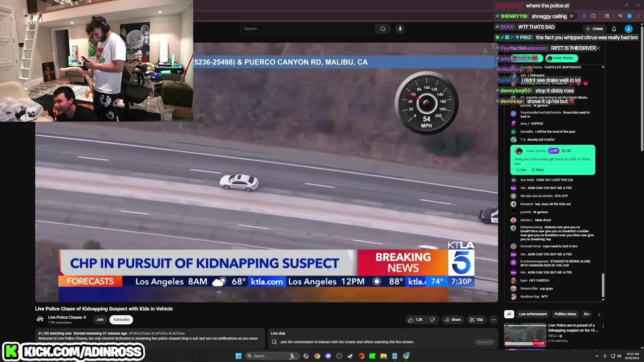Viewport: 644px width, 362px height.
Task: Subscribe to Live Police Chases channel
Action: (121, 320)
